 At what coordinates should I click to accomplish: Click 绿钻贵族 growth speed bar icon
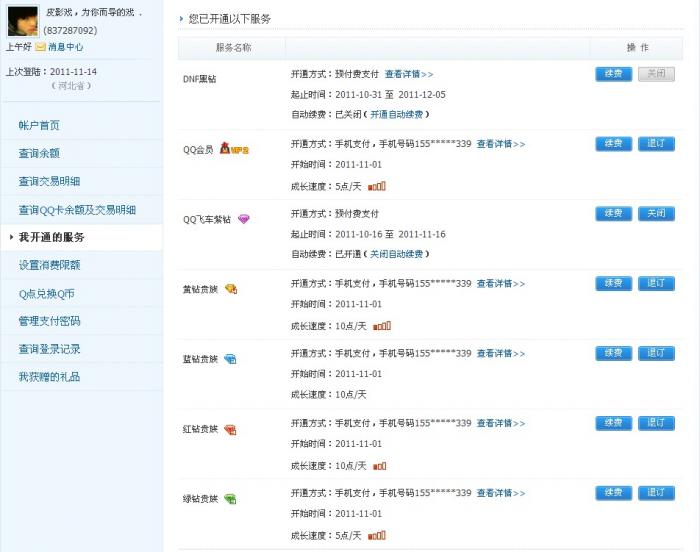point(376,535)
